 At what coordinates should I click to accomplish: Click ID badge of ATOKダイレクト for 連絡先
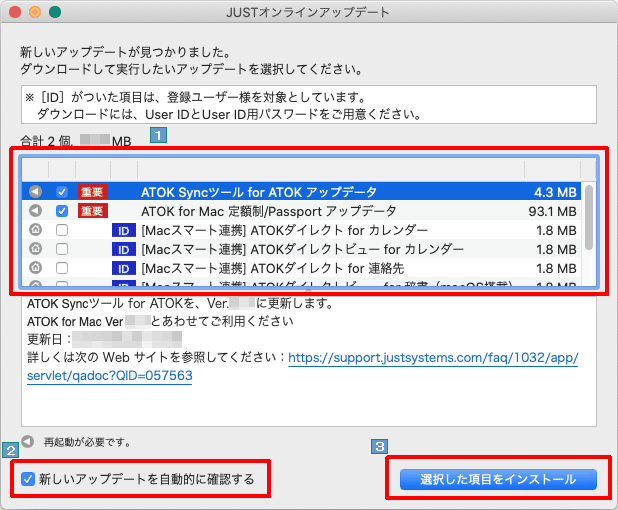pos(124,268)
